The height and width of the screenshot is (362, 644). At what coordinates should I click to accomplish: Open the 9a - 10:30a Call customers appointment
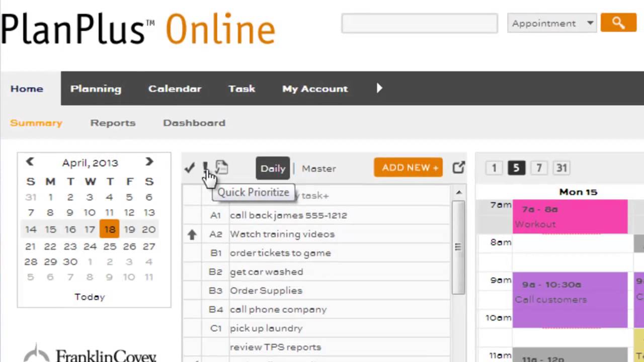click(x=570, y=300)
